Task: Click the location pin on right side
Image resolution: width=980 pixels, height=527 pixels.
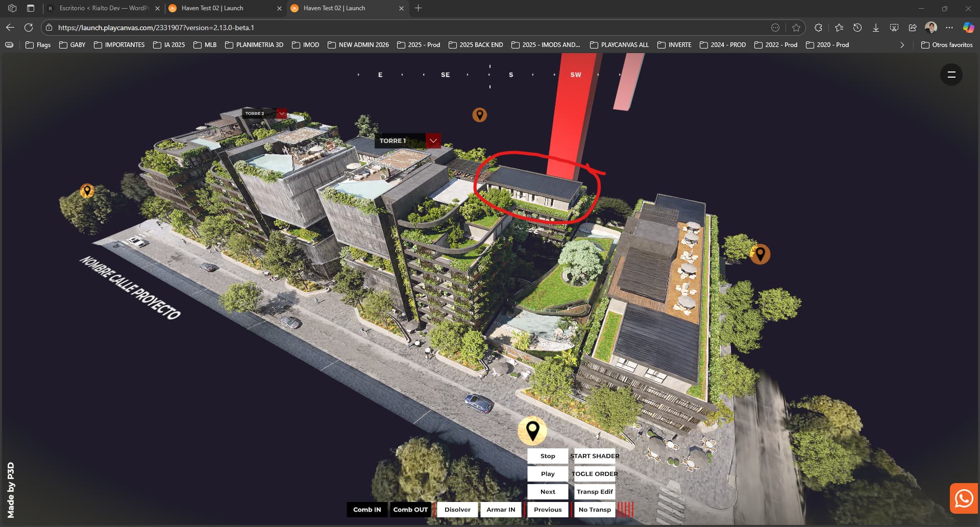Action: point(760,254)
